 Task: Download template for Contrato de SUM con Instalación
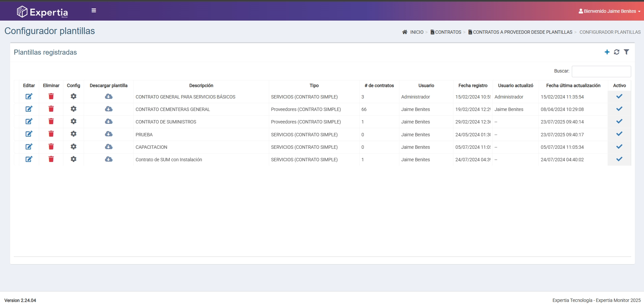109,159
